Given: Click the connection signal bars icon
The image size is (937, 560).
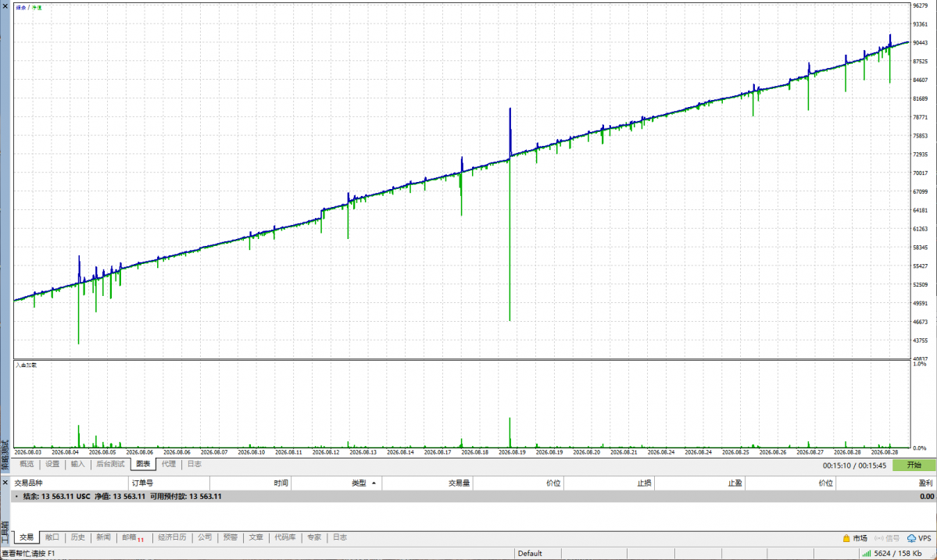Looking at the screenshot, I should [x=866, y=554].
